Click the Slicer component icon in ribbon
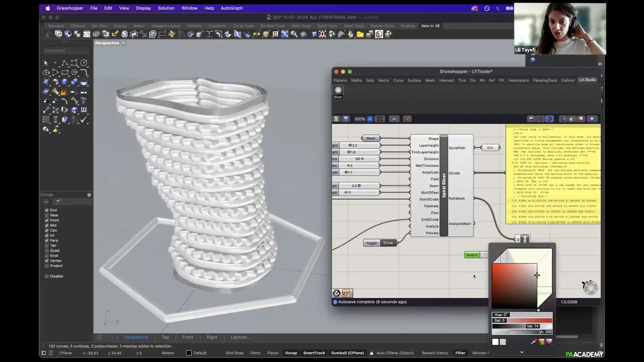 coord(338,91)
